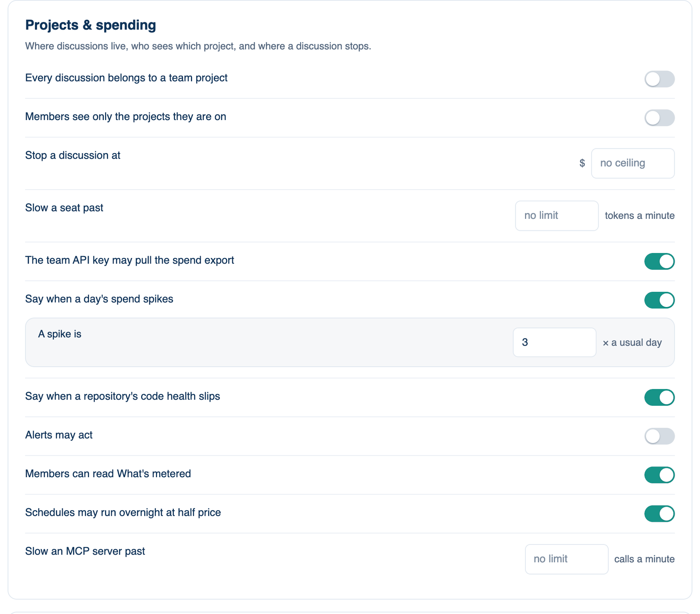Viewport: 700px width, 614px height.
Task: Disable team API key spend export toggle
Action: tap(659, 261)
